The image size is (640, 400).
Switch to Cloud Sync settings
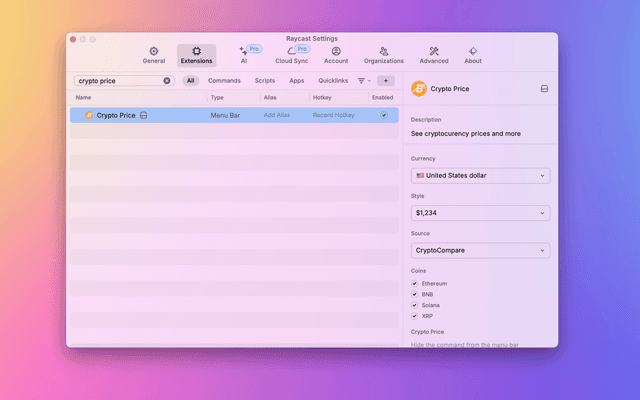(291, 55)
